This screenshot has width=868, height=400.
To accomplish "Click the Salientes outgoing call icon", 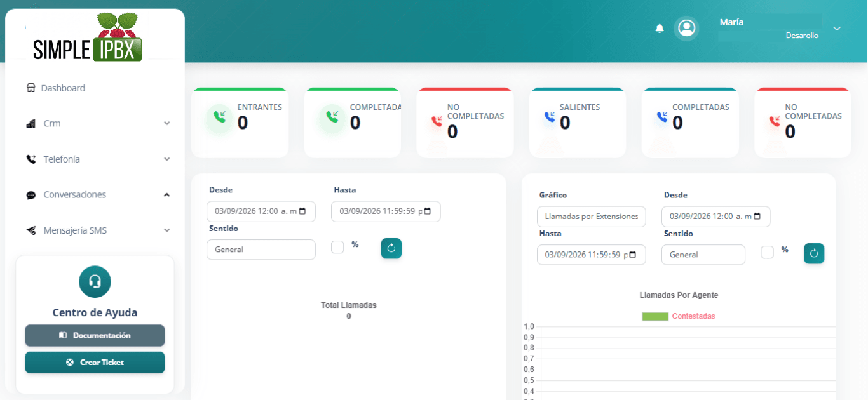I will pyautogui.click(x=550, y=117).
